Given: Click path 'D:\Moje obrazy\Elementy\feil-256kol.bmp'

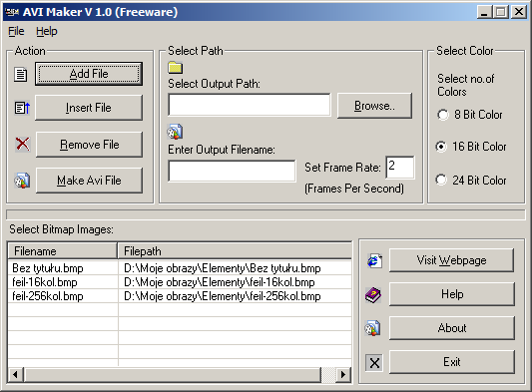Looking at the screenshot, I should (x=223, y=296).
